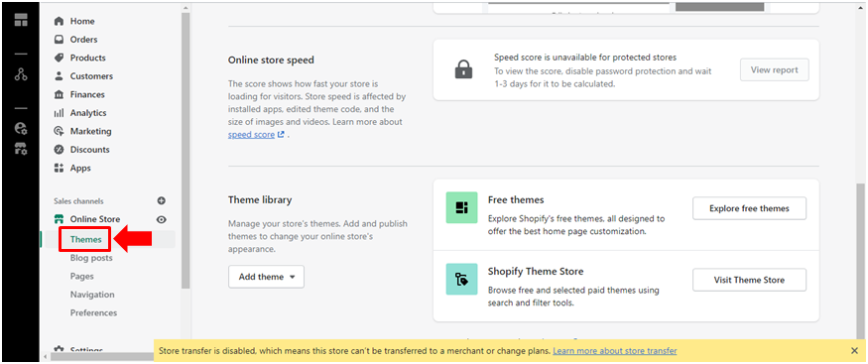Open Preferences under Online Store
868x364 pixels.
[x=93, y=312]
